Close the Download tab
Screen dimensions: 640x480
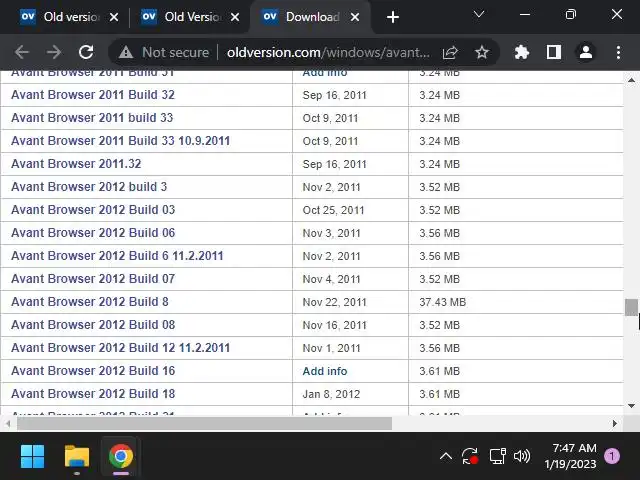click(x=355, y=17)
